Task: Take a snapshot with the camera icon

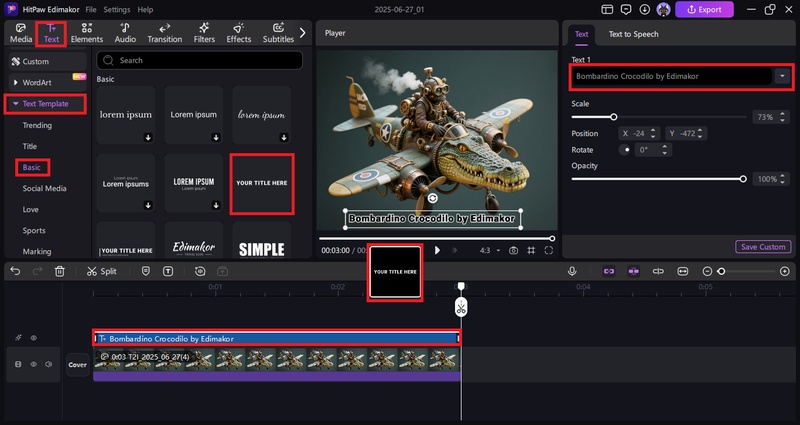Action: click(513, 250)
